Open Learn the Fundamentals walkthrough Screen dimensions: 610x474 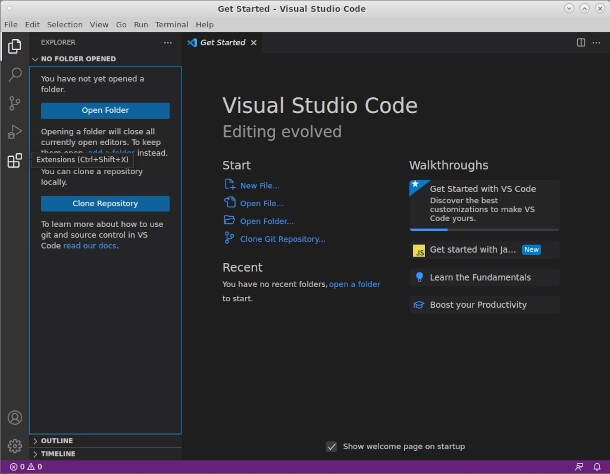484,277
